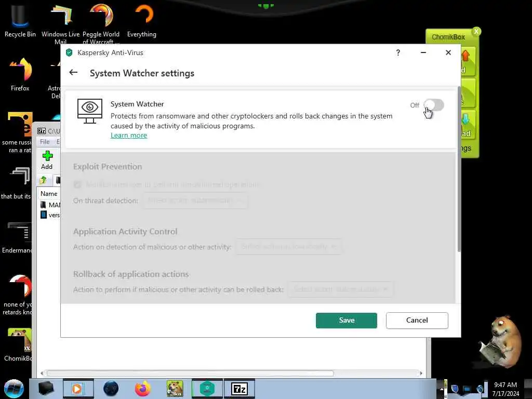This screenshot has height=399, width=532.
Task: Click the 7z icon in 7-Zip title bar
Action: pos(42,131)
